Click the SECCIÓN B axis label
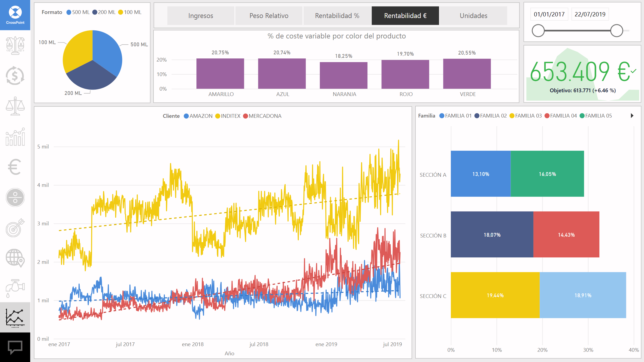The width and height of the screenshot is (644, 362). [x=433, y=236]
